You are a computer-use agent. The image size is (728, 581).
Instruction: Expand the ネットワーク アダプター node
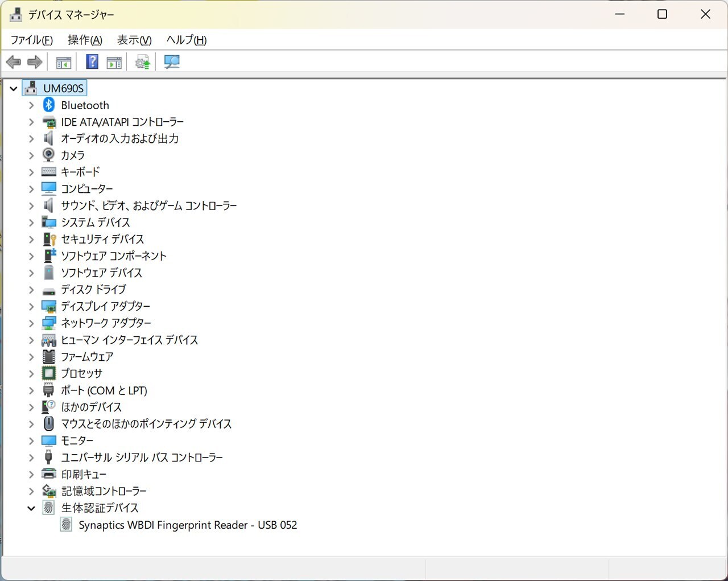click(x=31, y=323)
